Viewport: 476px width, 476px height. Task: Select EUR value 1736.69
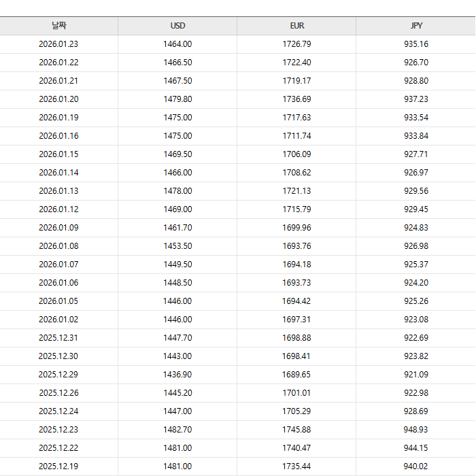(296, 99)
